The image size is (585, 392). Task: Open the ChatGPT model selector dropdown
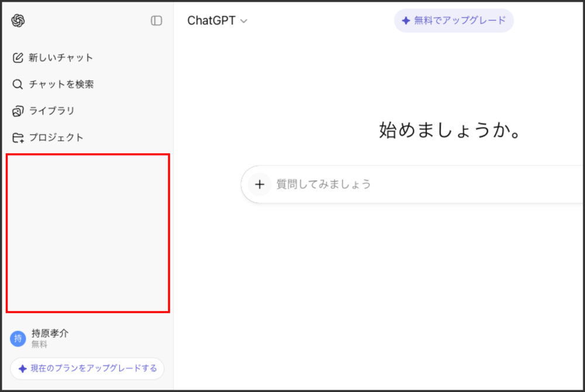click(x=213, y=19)
